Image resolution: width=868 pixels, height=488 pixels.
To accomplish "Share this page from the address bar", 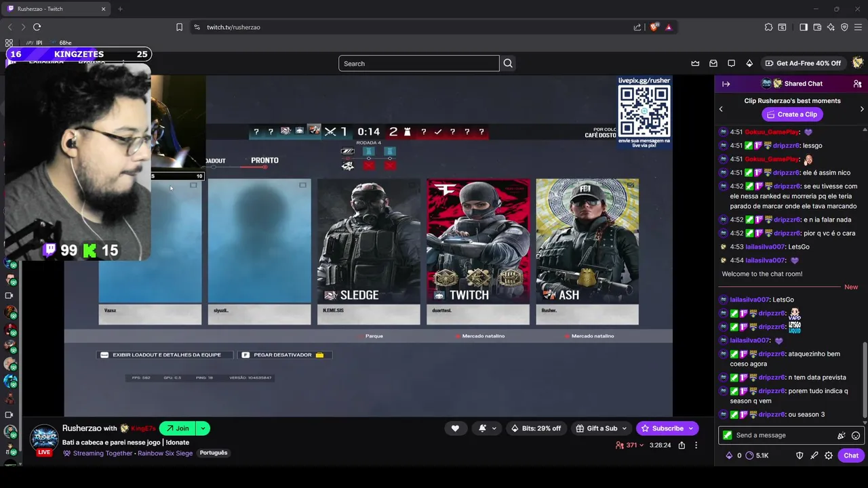I will 637,27.
